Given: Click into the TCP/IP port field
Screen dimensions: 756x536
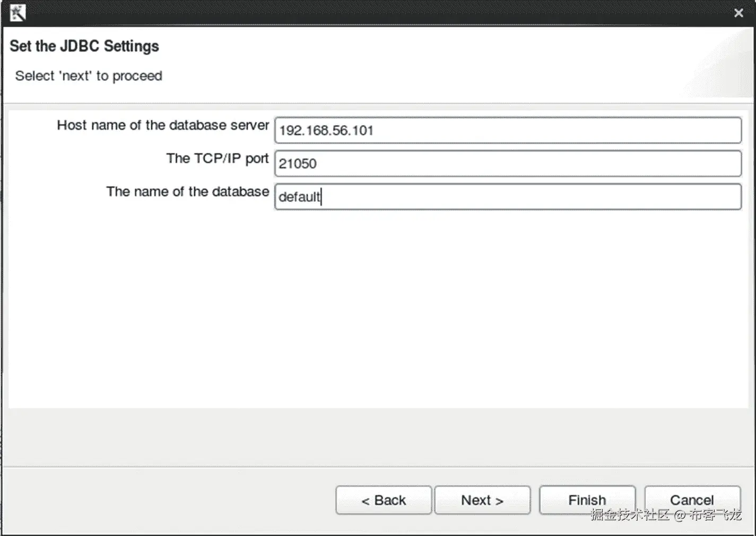Looking at the screenshot, I should (508, 163).
